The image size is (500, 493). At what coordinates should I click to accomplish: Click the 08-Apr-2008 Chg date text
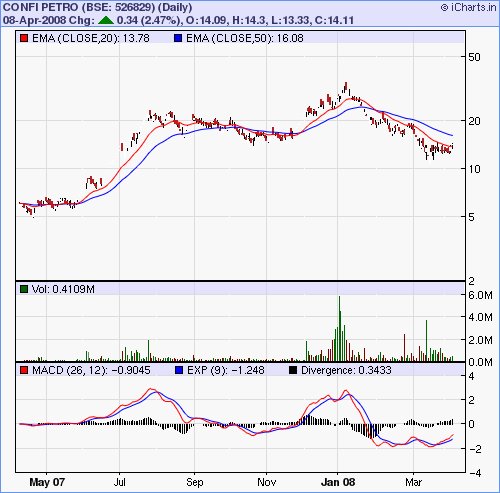[x=49, y=20]
